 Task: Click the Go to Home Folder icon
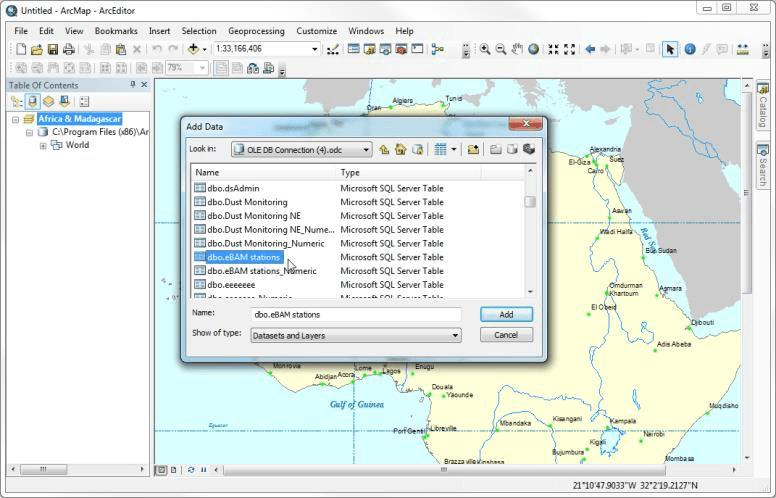(400, 149)
